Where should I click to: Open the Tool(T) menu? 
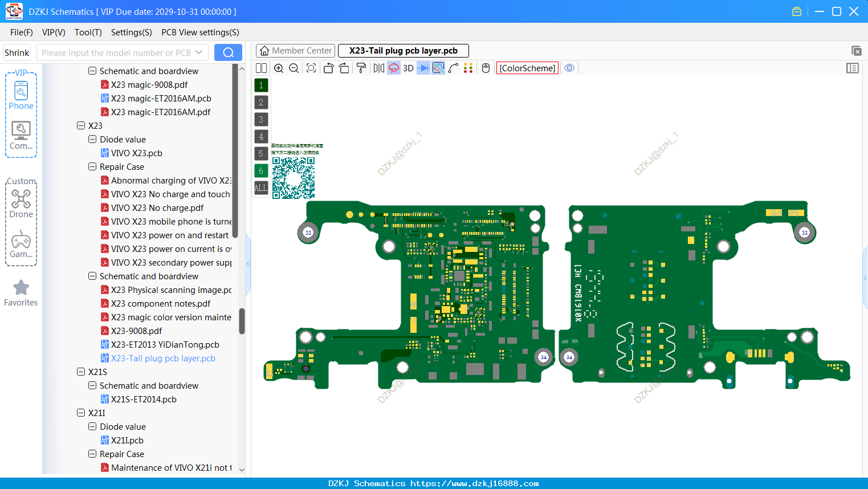[x=88, y=32]
